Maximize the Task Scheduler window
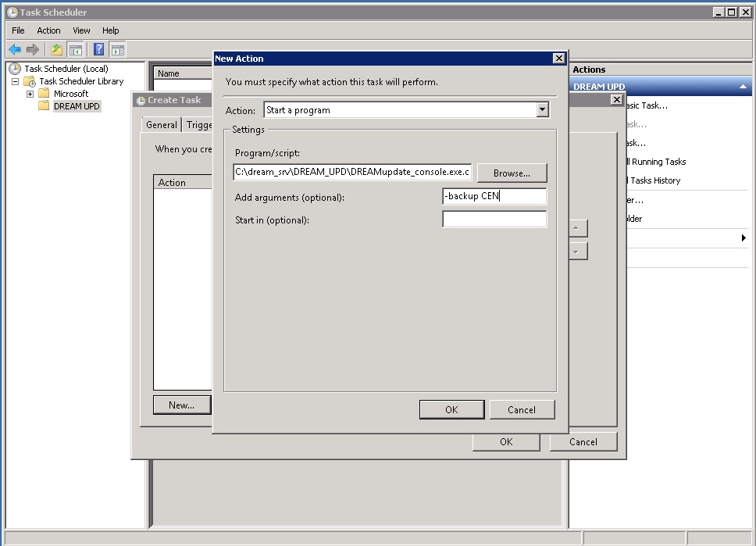 tap(732, 12)
